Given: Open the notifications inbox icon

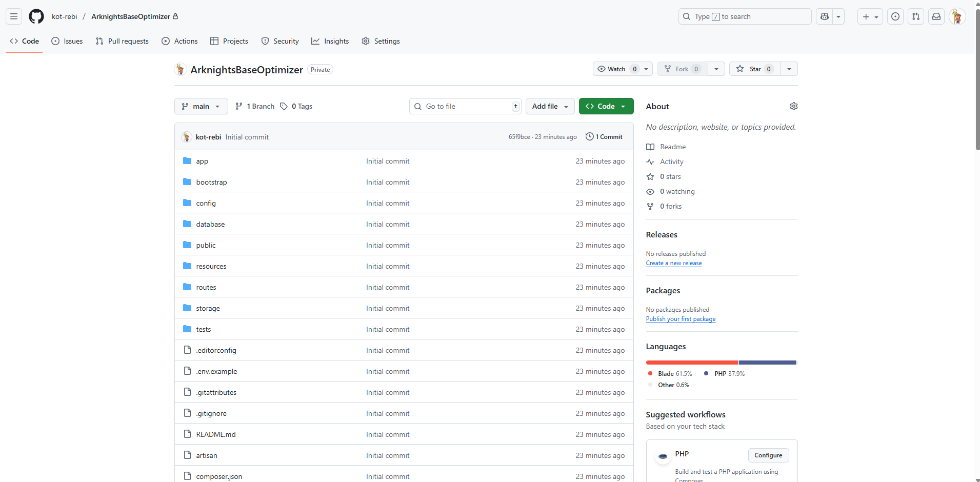Looking at the screenshot, I should (x=936, y=16).
